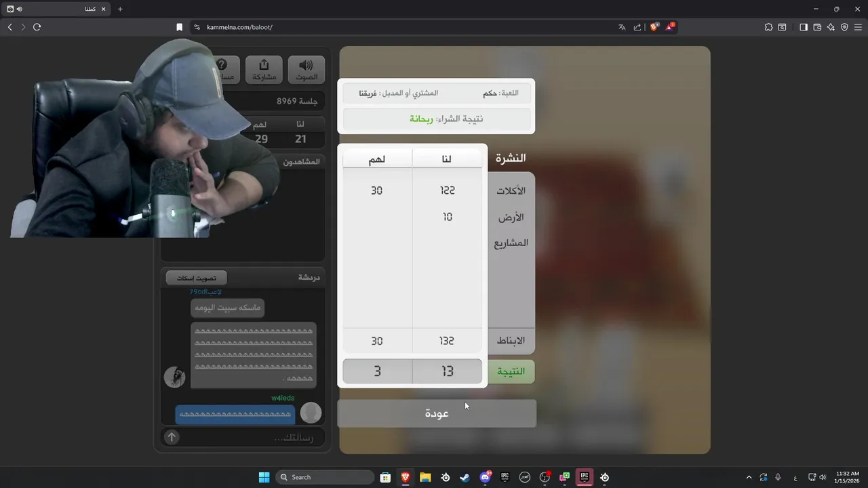Open Brave VPN shield icon
The height and width of the screenshot is (488, 868).
(x=844, y=27)
